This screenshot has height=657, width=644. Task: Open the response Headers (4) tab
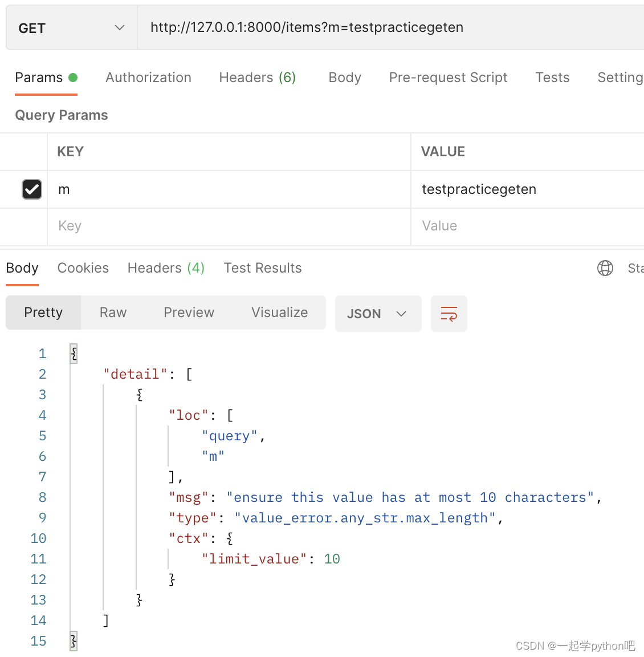tap(166, 268)
